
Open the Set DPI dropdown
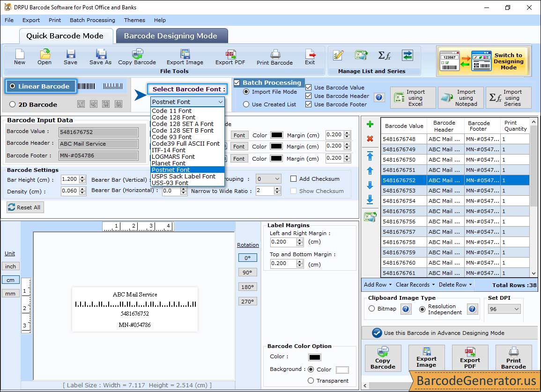tap(504, 309)
